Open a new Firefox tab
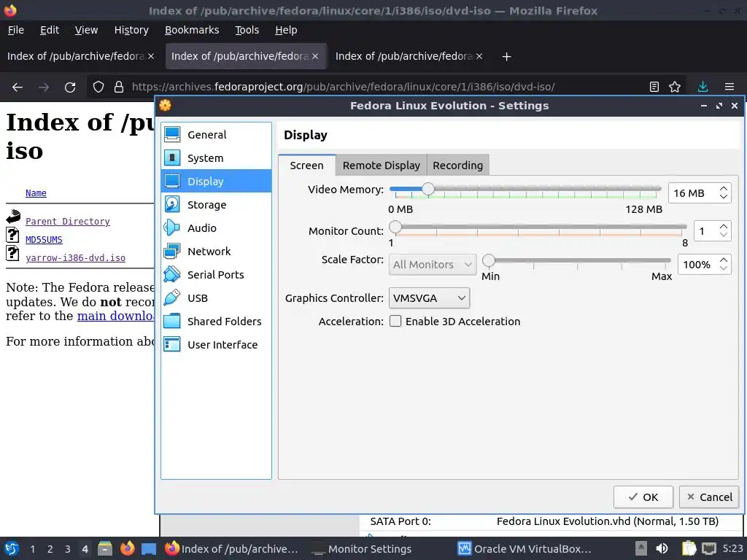 tap(506, 57)
